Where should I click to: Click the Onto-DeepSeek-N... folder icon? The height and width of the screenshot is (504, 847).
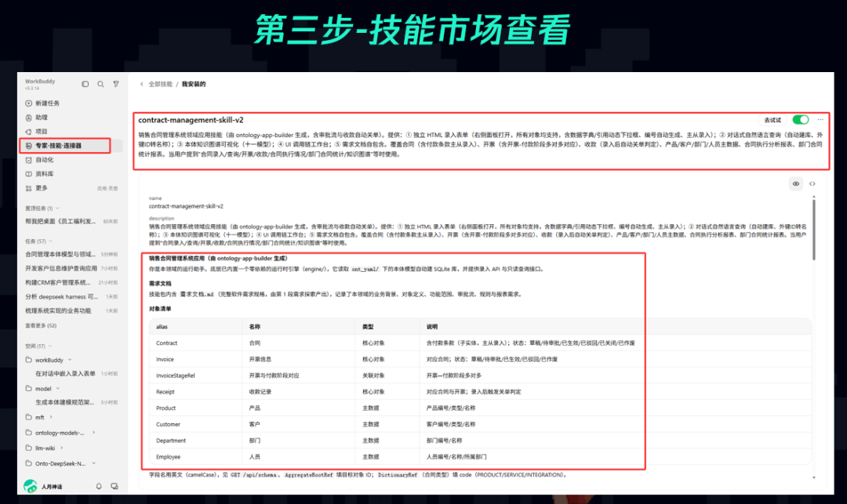29,463
